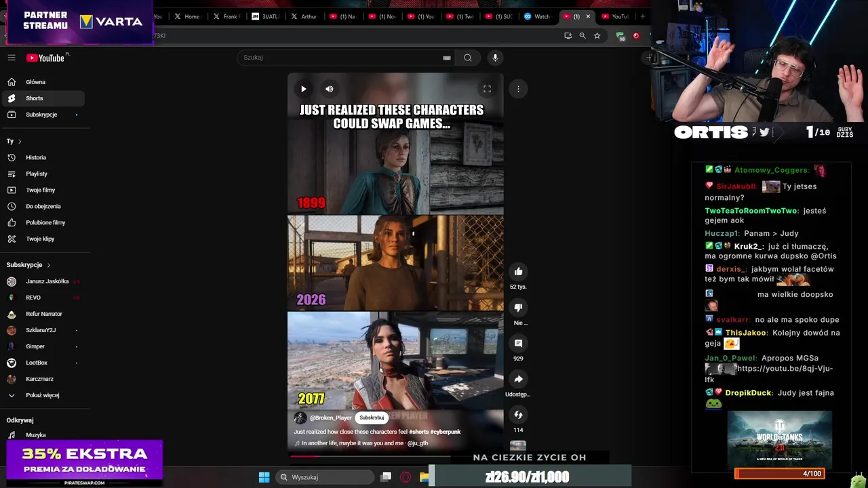This screenshot has height=488, width=868.
Task: Open LootBox channel subscription
Action: pos(42,363)
